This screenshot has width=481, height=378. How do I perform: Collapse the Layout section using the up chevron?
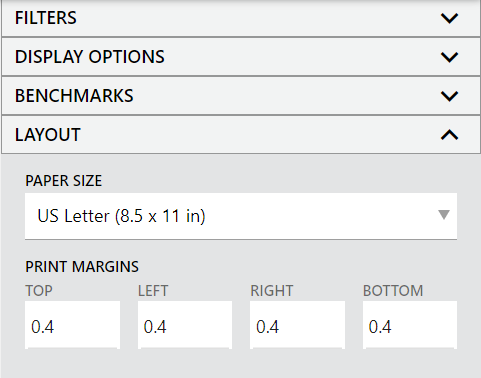click(x=449, y=135)
